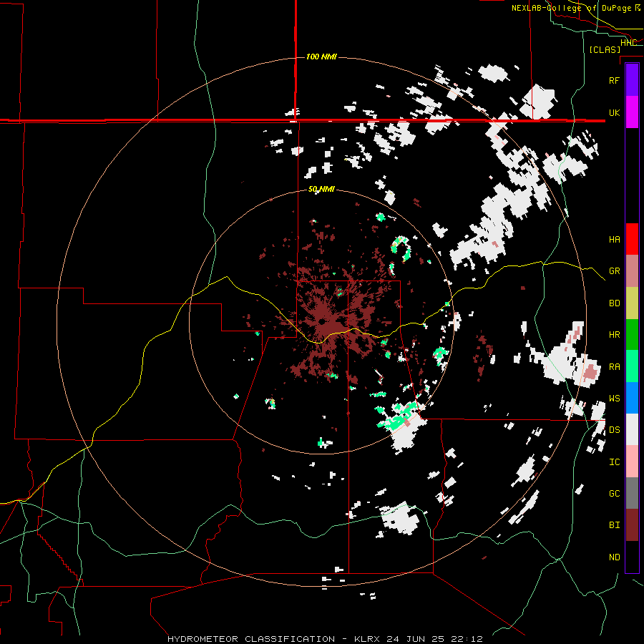Click the BD legend label
Screen dimensions: 644x644
click(x=614, y=303)
